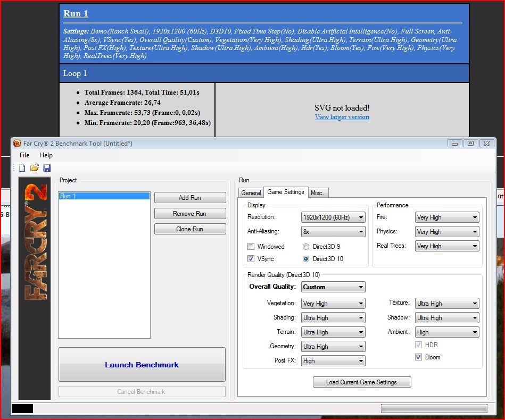Open the Shadow dropdown
This screenshot has width=505, height=420.
[x=447, y=317]
